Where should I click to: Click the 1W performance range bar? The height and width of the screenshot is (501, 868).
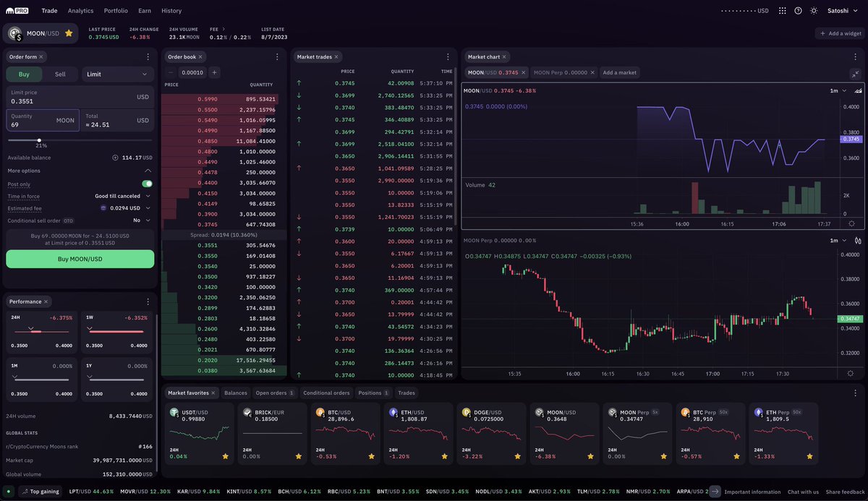[x=117, y=332]
